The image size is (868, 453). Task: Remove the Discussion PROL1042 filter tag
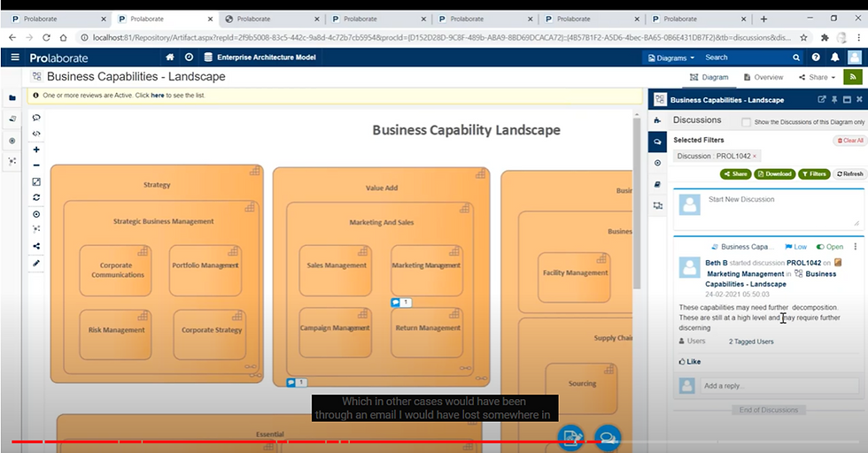pos(754,156)
